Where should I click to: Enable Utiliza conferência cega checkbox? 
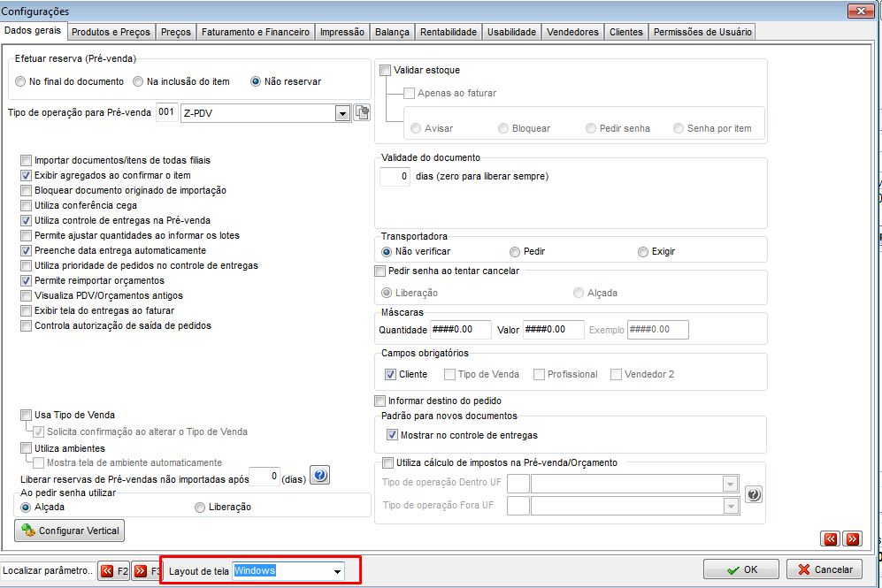[26, 206]
